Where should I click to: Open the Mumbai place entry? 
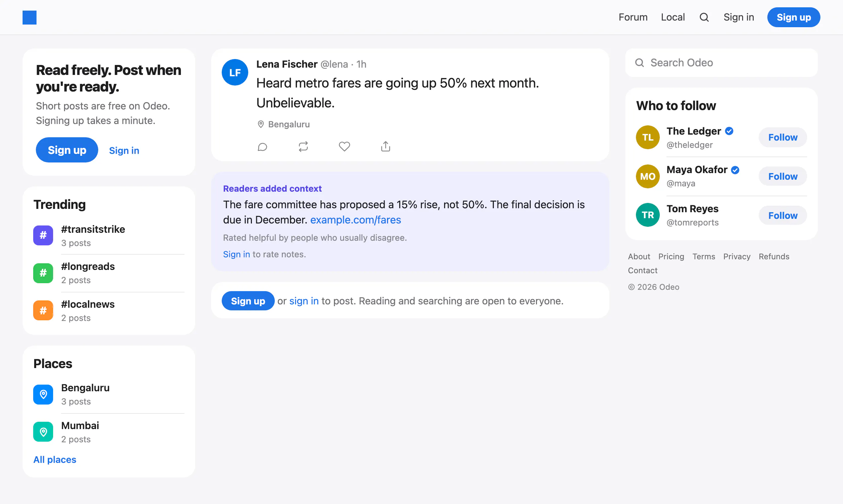(x=109, y=432)
